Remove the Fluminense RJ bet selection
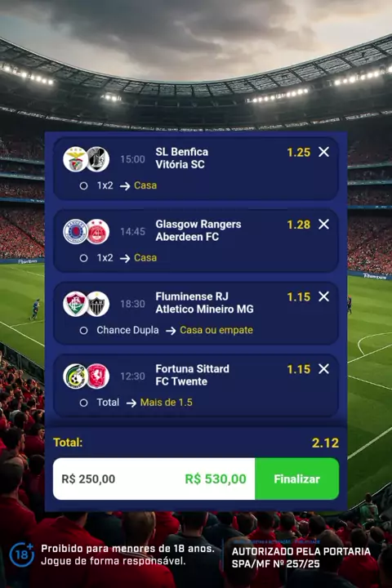The image size is (392, 588). tap(323, 296)
